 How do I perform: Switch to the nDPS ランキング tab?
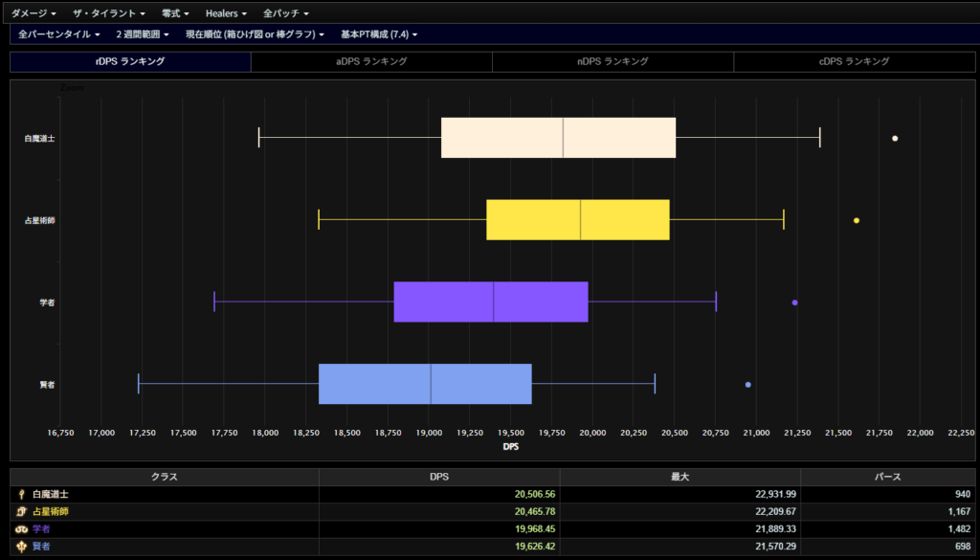[612, 61]
